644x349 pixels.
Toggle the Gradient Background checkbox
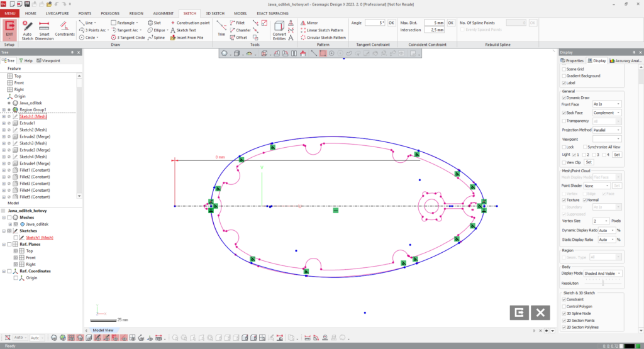[x=563, y=76]
